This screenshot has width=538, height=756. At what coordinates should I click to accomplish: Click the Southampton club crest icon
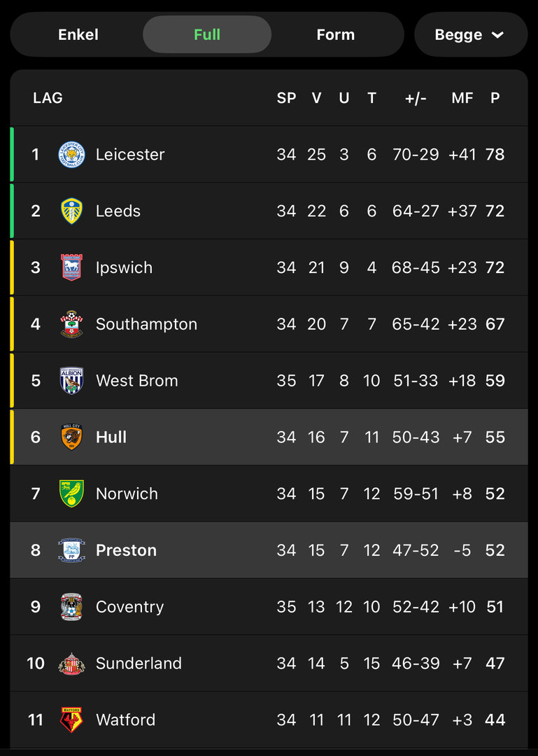[71, 324]
